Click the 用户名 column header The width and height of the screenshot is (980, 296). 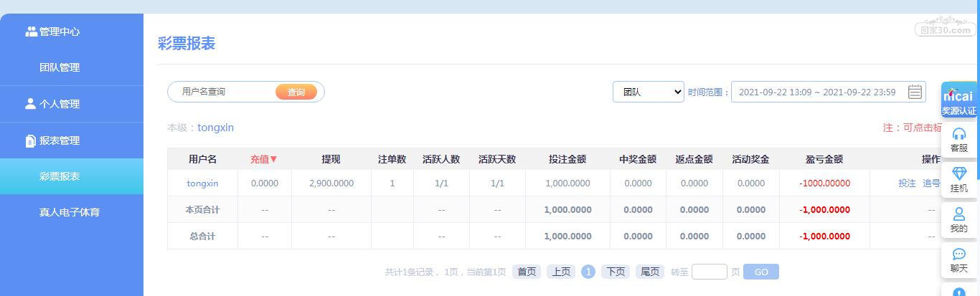[202, 159]
